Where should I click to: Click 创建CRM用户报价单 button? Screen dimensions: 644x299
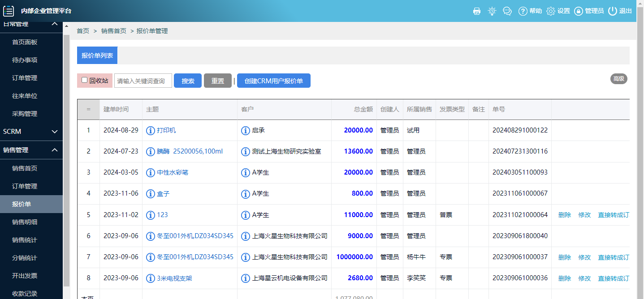(x=273, y=81)
